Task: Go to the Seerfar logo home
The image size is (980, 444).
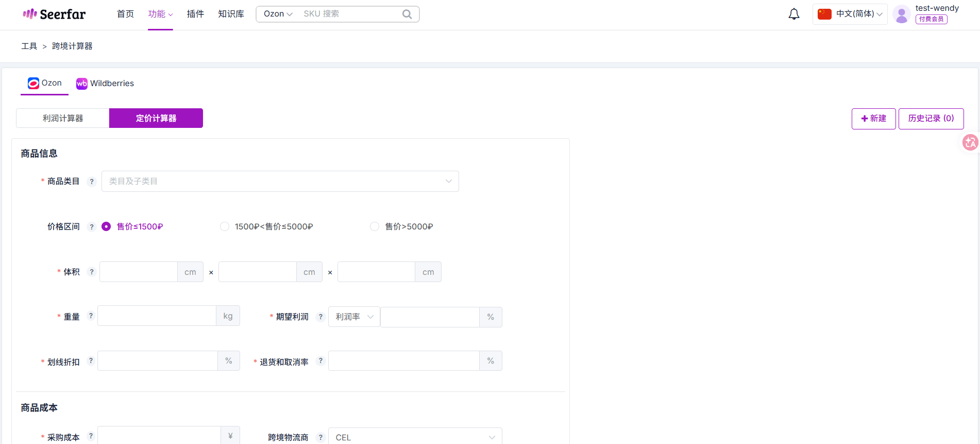Action: coord(54,14)
